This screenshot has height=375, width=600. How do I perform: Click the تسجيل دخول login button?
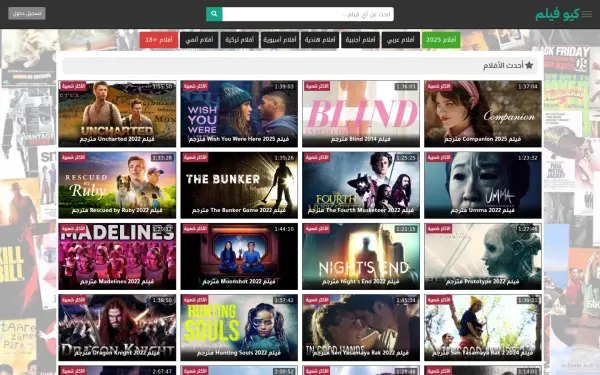(27, 13)
